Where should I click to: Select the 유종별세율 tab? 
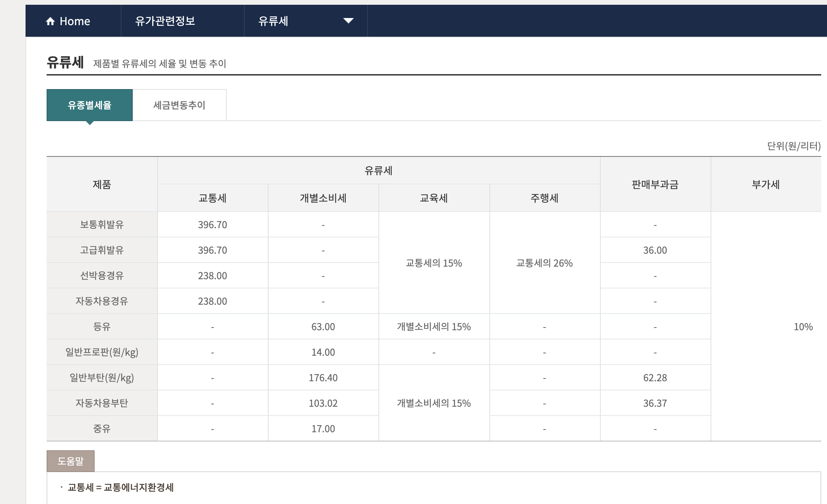[x=90, y=105]
